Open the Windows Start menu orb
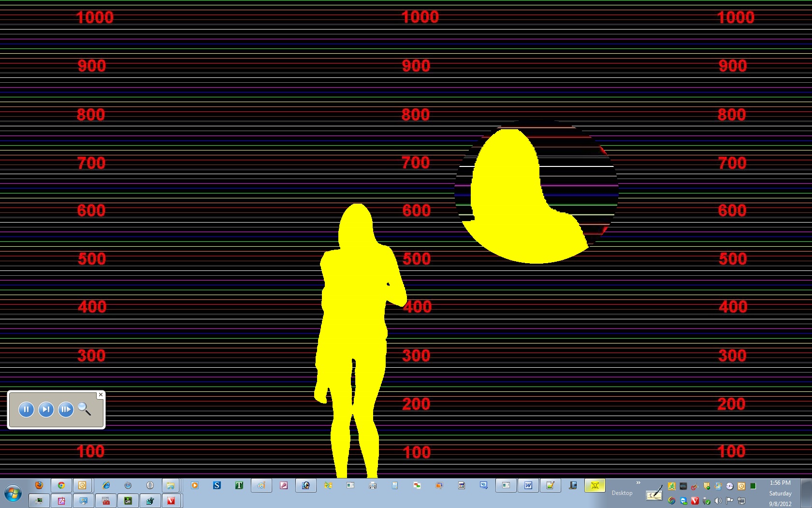 [x=13, y=494]
